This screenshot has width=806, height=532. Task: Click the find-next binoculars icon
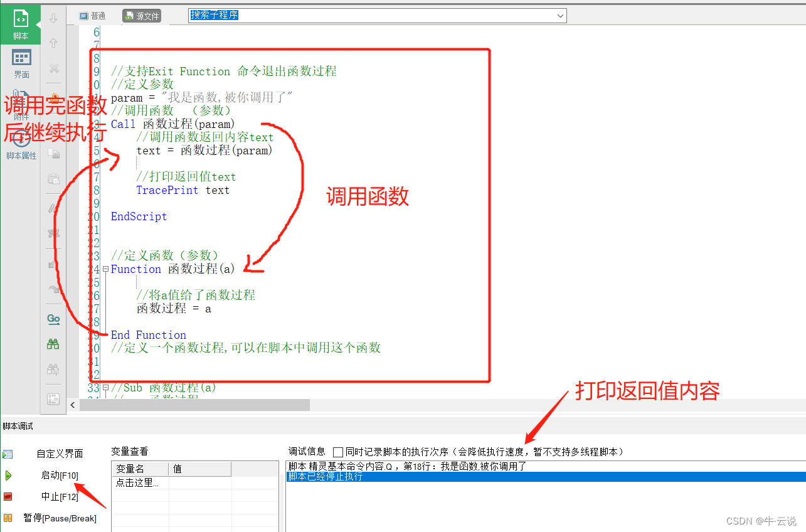(53, 369)
